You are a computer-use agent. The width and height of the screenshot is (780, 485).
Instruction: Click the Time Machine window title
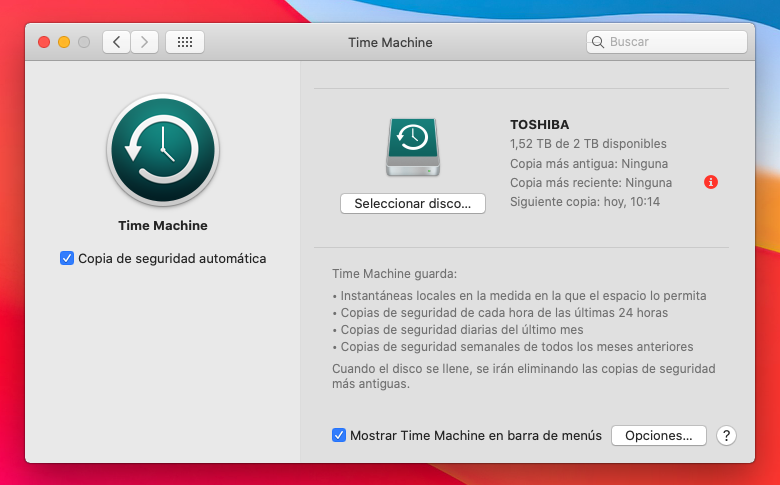(x=390, y=42)
